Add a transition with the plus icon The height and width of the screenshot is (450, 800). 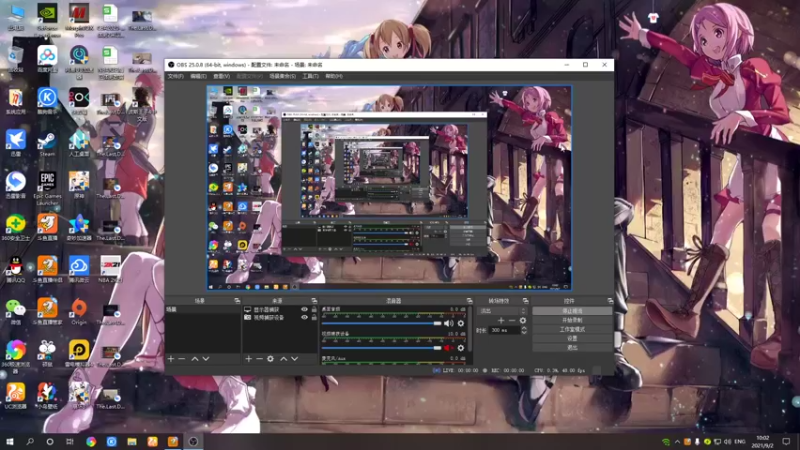[501, 320]
